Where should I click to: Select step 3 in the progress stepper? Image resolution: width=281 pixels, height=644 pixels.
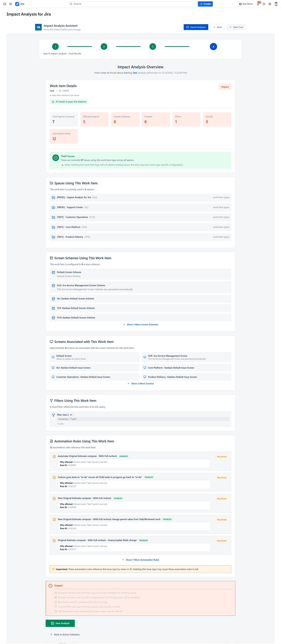click(152, 46)
